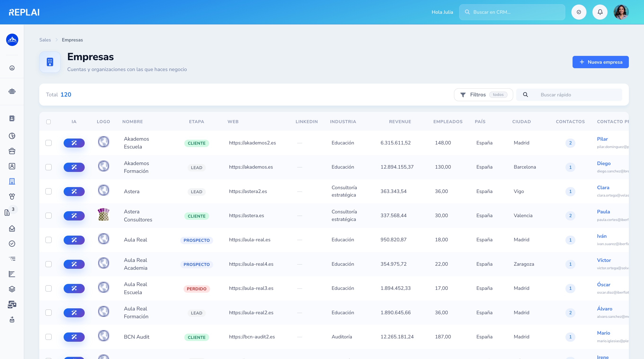Screen dimensions: 644x359
Task: Sort table by the REVENUE column header
Action: click(x=400, y=121)
